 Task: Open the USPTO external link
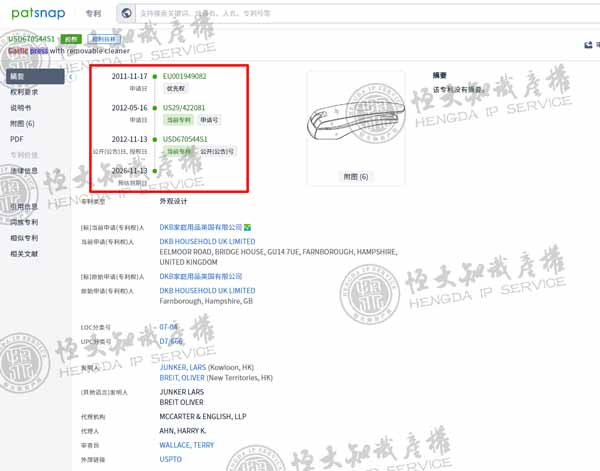click(171, 459)
